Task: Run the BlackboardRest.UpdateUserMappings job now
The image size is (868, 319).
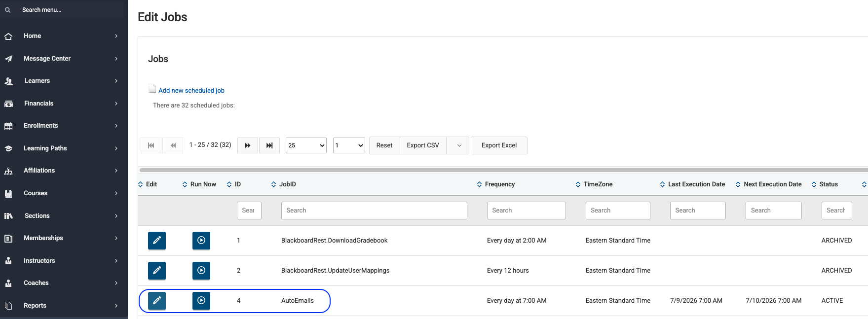Action: tap(201, 271)
